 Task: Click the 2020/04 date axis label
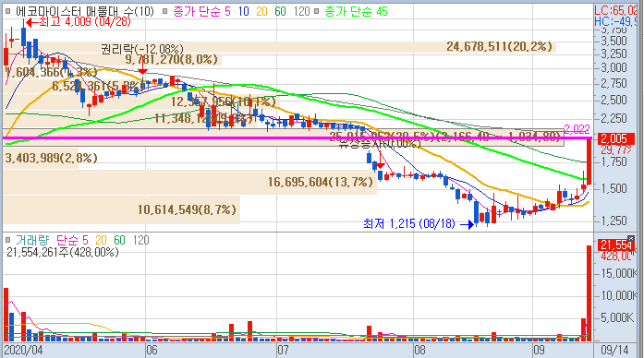tap(23, 350)
